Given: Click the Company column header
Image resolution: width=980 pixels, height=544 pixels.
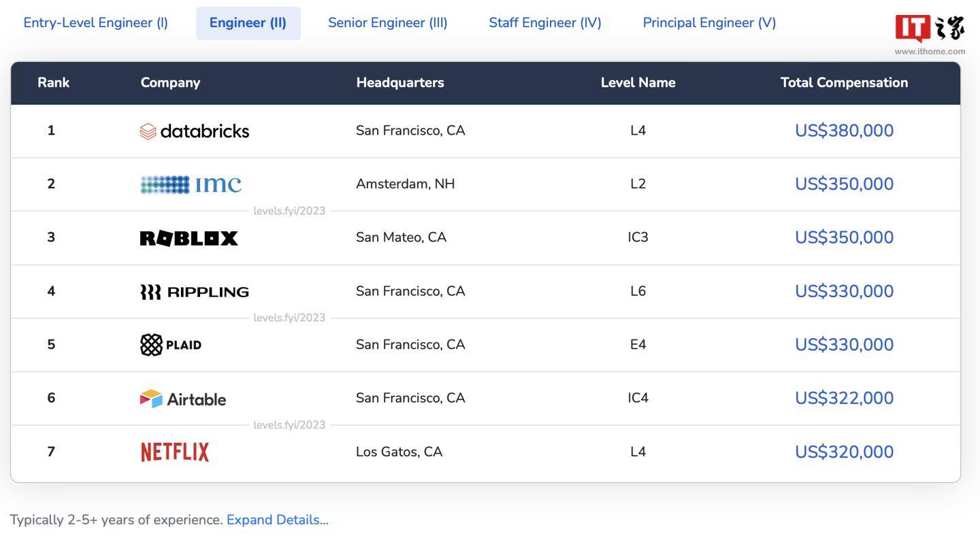Looking at the screenshot, I should [x=170, y=83].
